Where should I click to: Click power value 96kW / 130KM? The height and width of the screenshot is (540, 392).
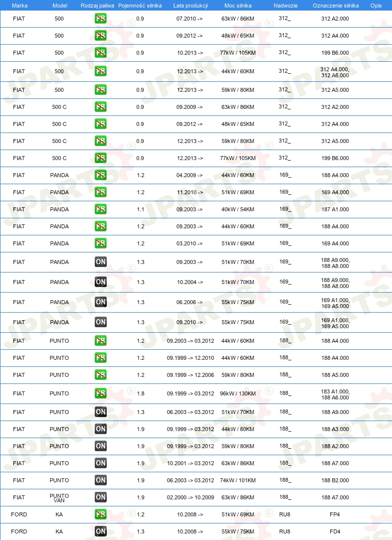238,393
